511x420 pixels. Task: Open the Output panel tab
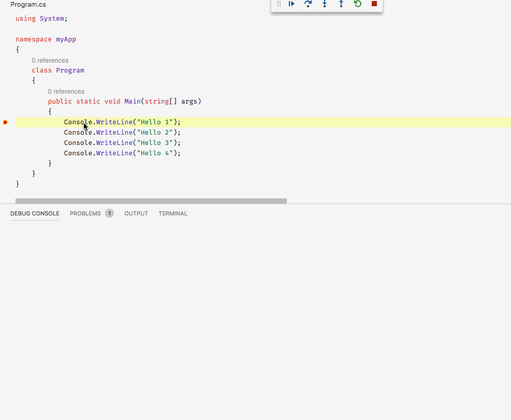coord(136,213)
